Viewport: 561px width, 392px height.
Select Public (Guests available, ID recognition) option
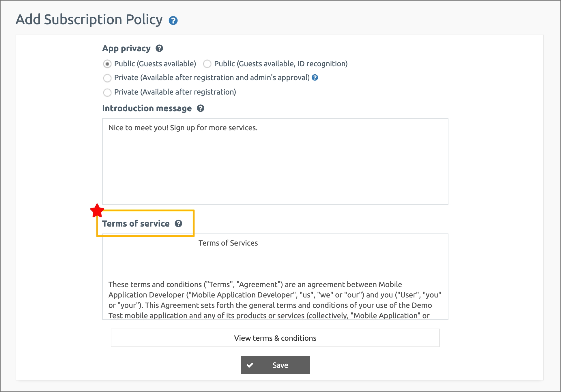tap(207, 64)
